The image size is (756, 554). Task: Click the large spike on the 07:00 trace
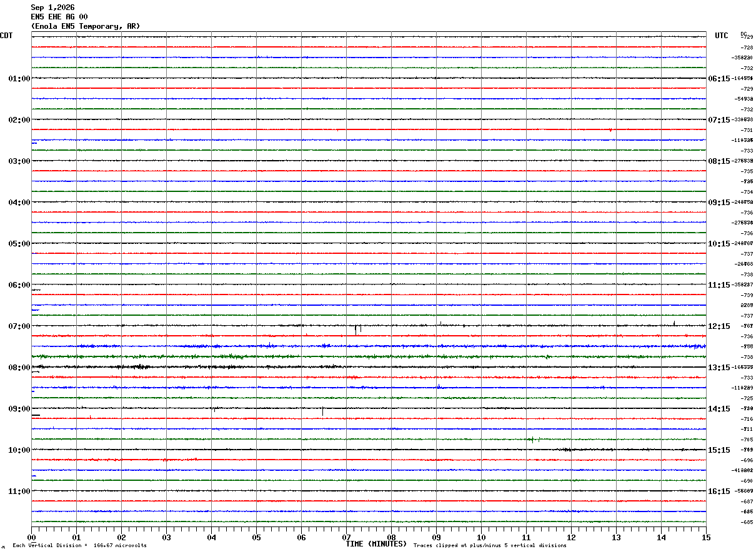[356, 330]
